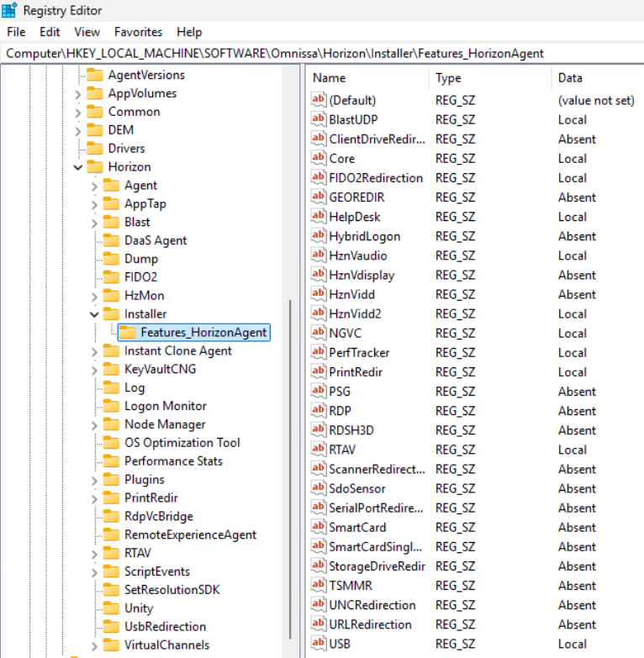Viewport: 644px width, 658px height.
Task: Click the NGVC value string icon
Action: click(319, 332)
